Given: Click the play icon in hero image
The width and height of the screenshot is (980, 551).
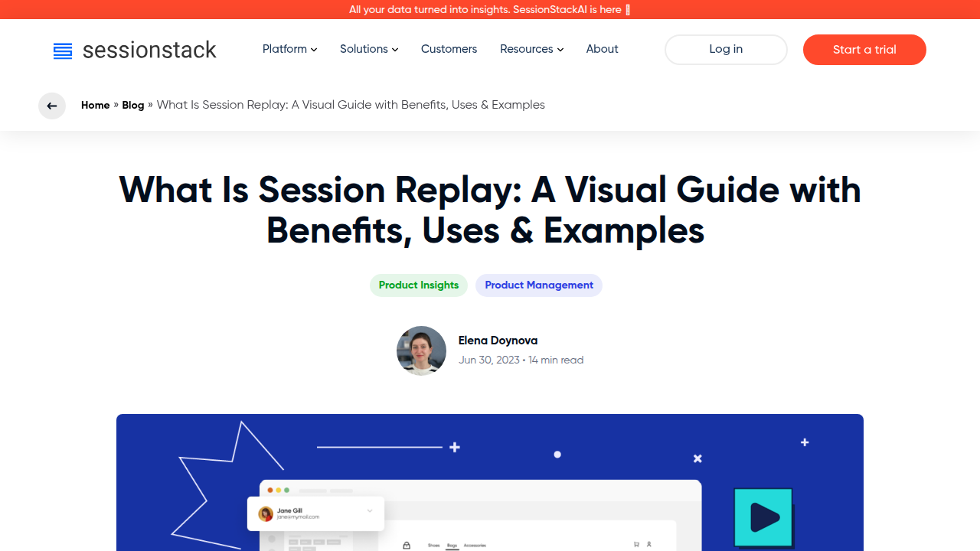Looking at the screenshot, I should tap(763, 518).
